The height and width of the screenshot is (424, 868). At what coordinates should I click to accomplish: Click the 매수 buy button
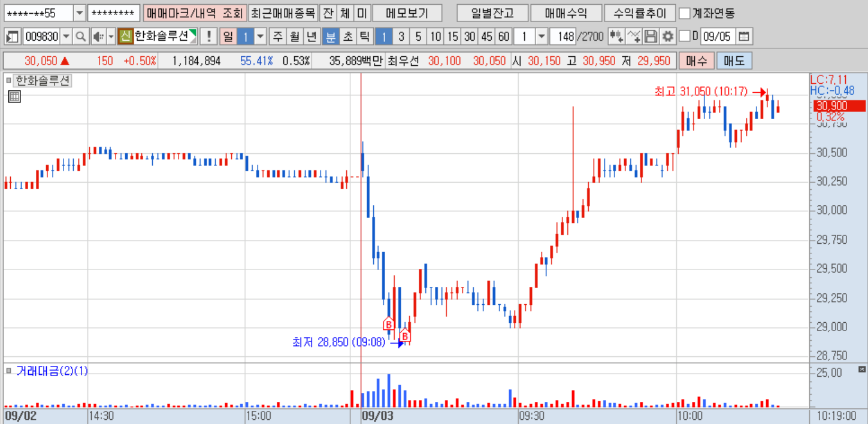coord(696,61)
